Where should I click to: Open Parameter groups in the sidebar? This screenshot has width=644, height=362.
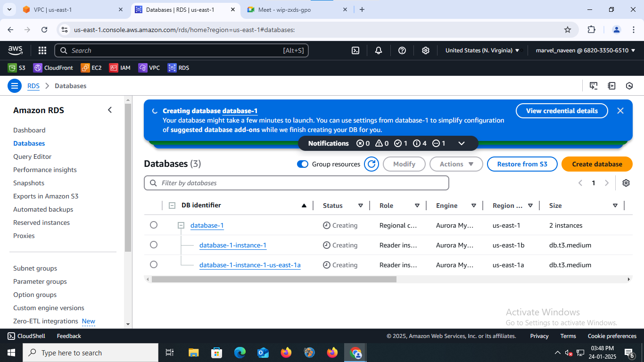click(x=40, y=281)
